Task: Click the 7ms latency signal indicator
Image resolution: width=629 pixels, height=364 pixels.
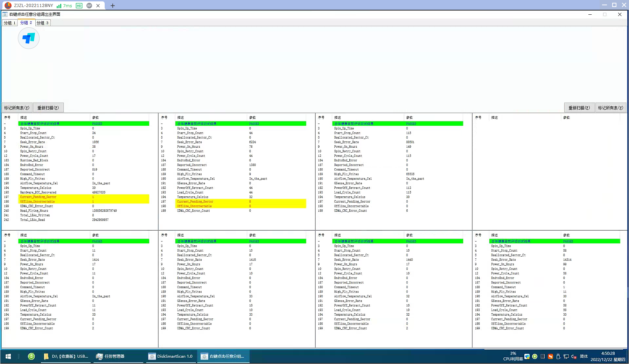Action: (x=64, y=6)
